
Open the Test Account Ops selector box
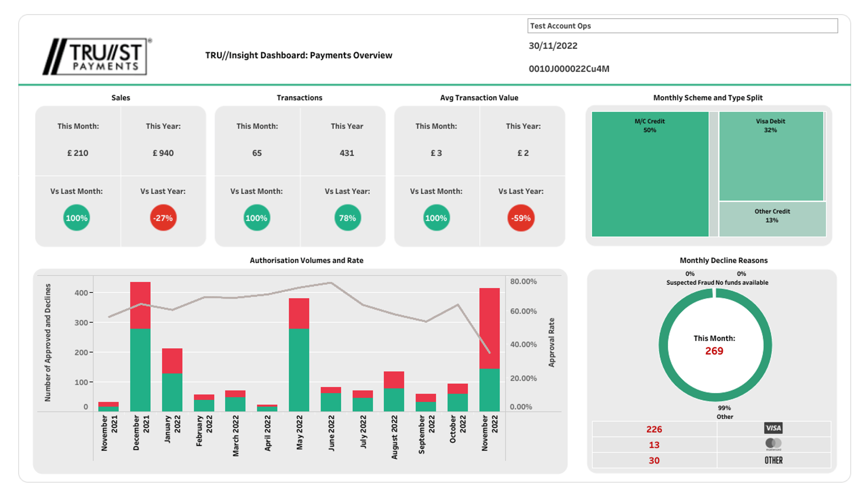(682, 26)
